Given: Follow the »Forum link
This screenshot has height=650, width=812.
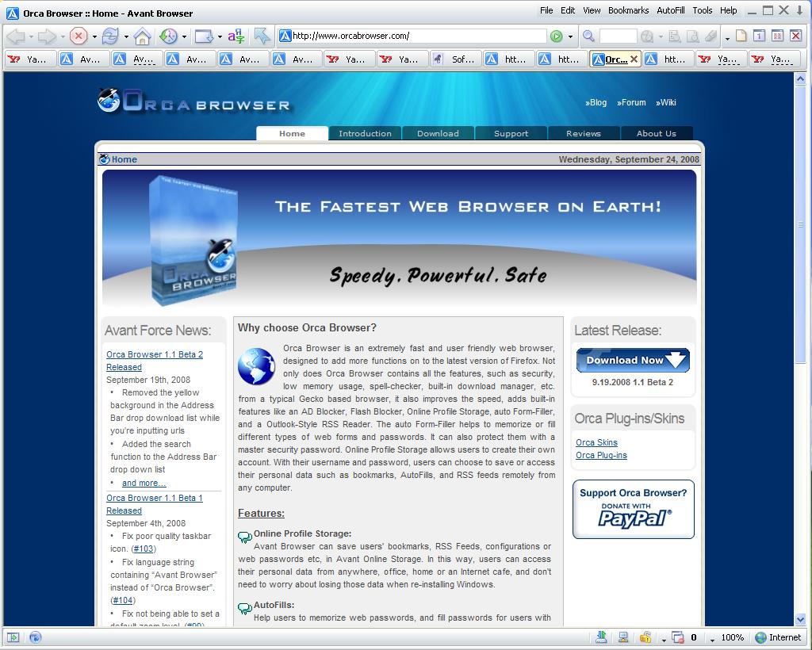Looking at the screenshot, I should coord(631,102).
